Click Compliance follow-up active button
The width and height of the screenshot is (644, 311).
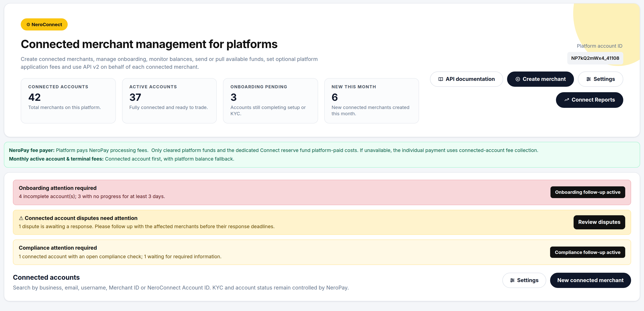[587, 252]
